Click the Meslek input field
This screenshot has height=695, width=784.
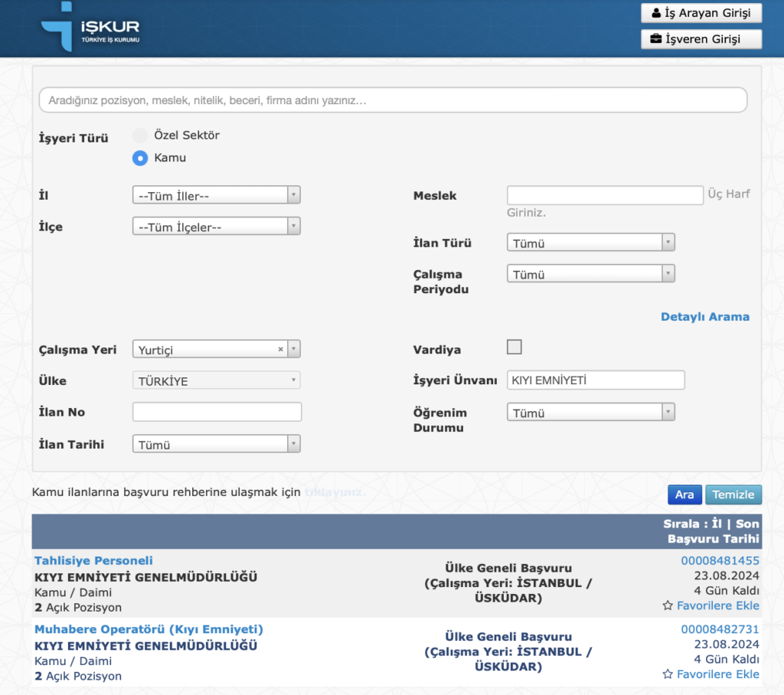tap(605, 195)
